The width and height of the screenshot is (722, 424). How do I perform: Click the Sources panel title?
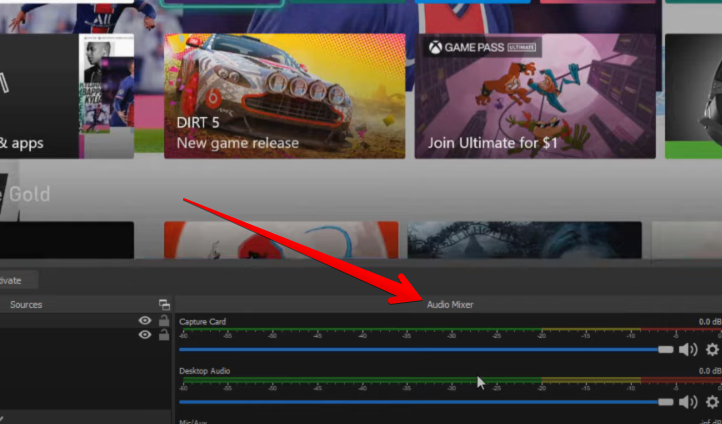coord(26,305)
